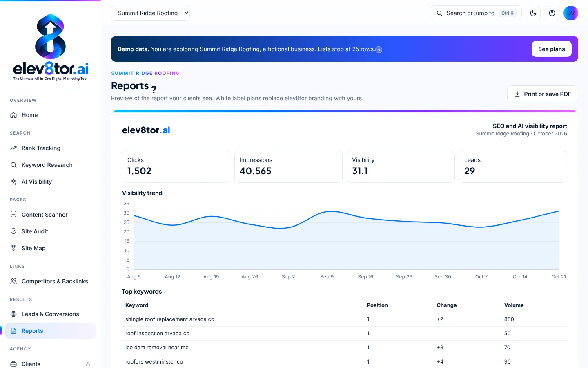Click the question mark next to Reports heading
The width and height of the screenshot is (588, 368).
pyautogui.click(x=154, y=89)
